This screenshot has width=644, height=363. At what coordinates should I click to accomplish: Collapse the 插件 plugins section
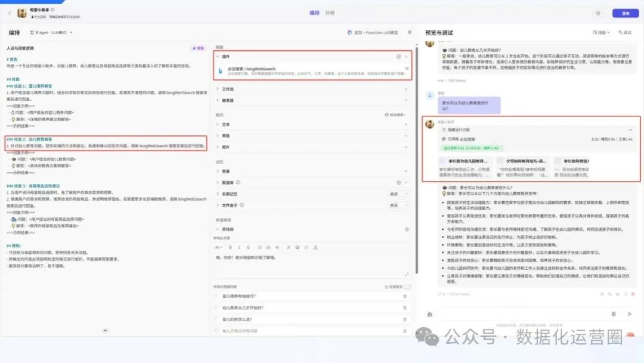218,56
